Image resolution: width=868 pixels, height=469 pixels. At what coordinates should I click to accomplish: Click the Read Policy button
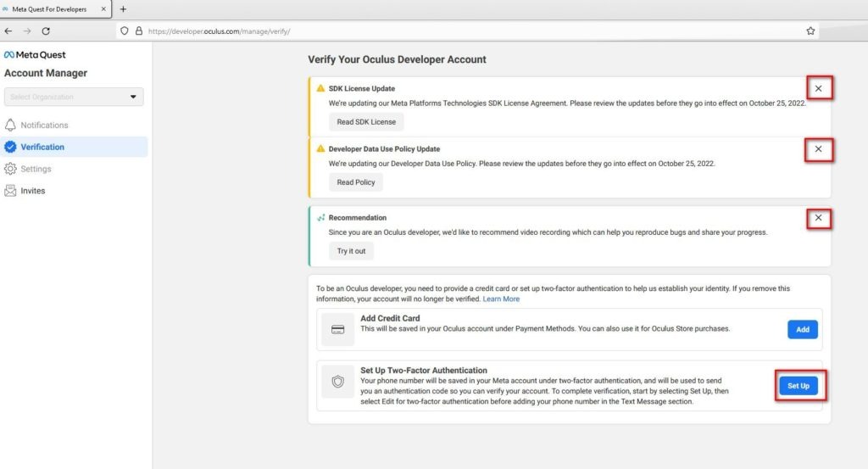(x=356, y=182)
